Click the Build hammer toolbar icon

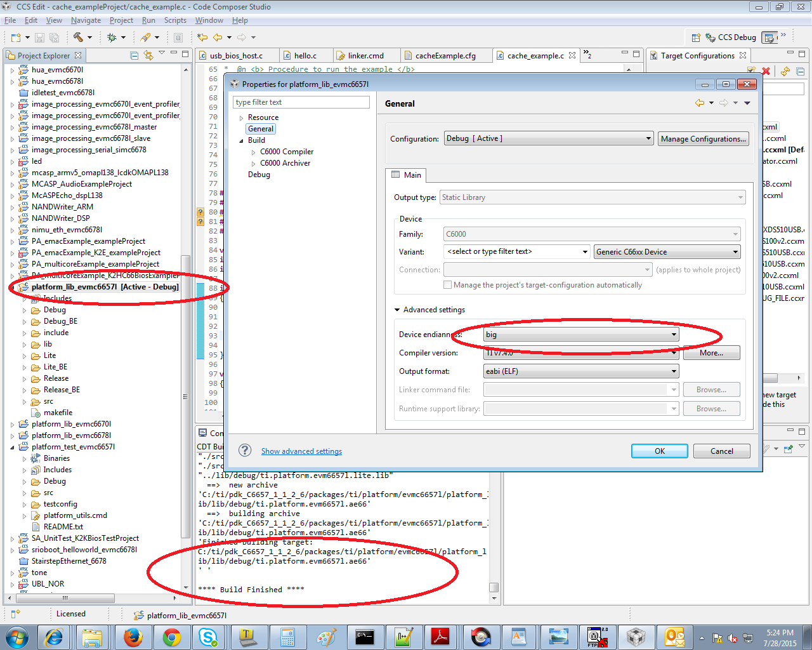point(78,37)
